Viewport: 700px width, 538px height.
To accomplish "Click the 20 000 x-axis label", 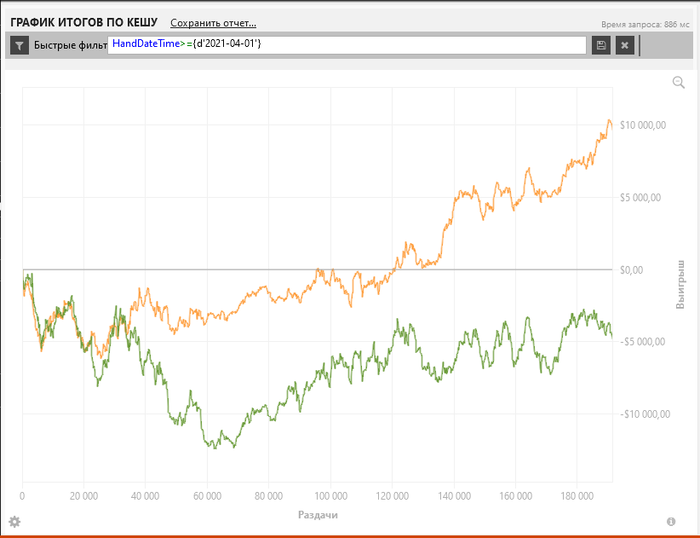I will click(83, 496).
